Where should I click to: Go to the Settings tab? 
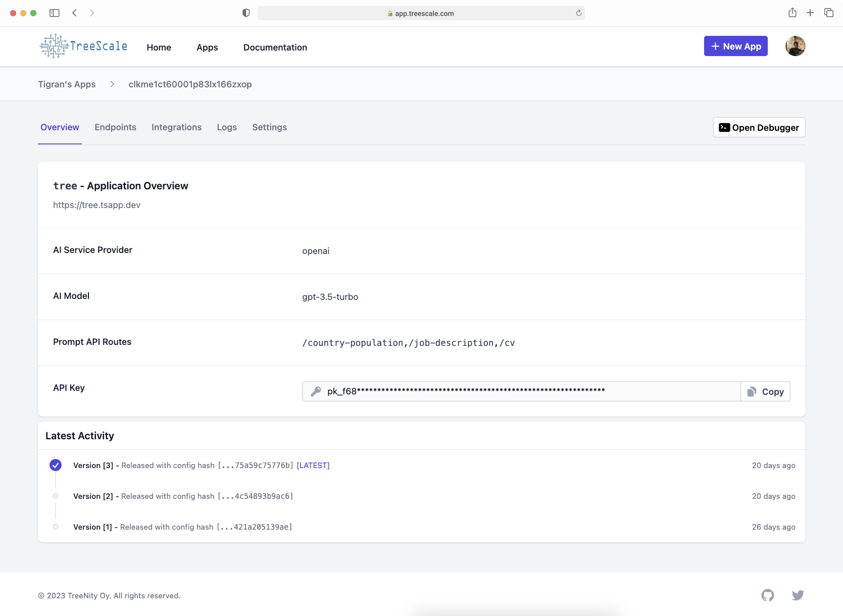(269, 127)
